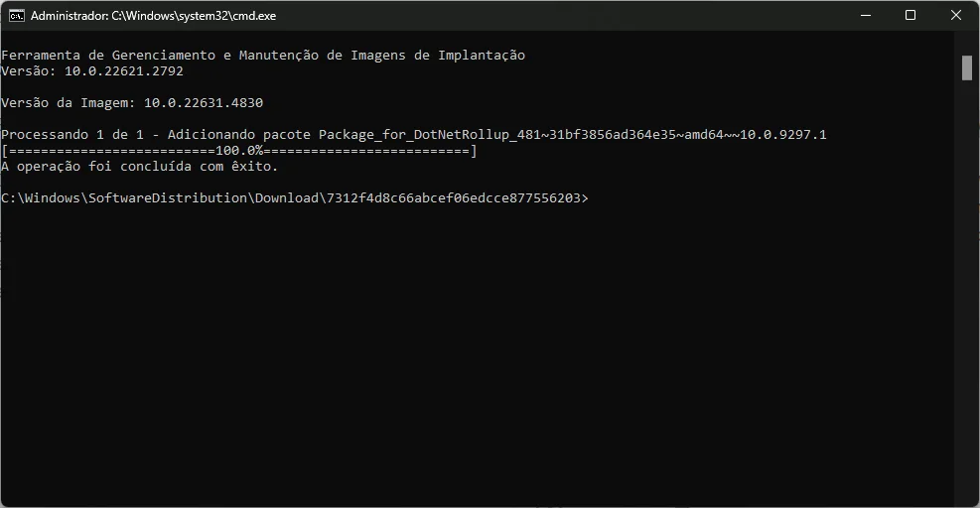
Task: Click the word Processando in the output
Action: click(45, 134)
